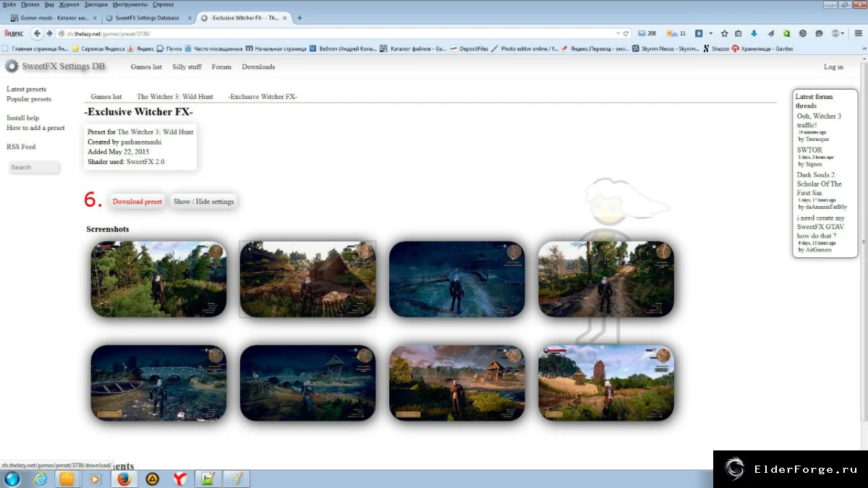Viewport: 868px width, 488px height.
Task: Open the media player taskbar icon
Action: pos(95,479)
